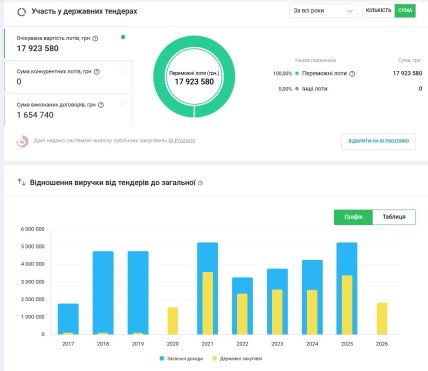This screenshot has width=428, height=371.
Task: Click the help icon next to 'Переможні лоти' legend
Action: click(x=352, y=74)
